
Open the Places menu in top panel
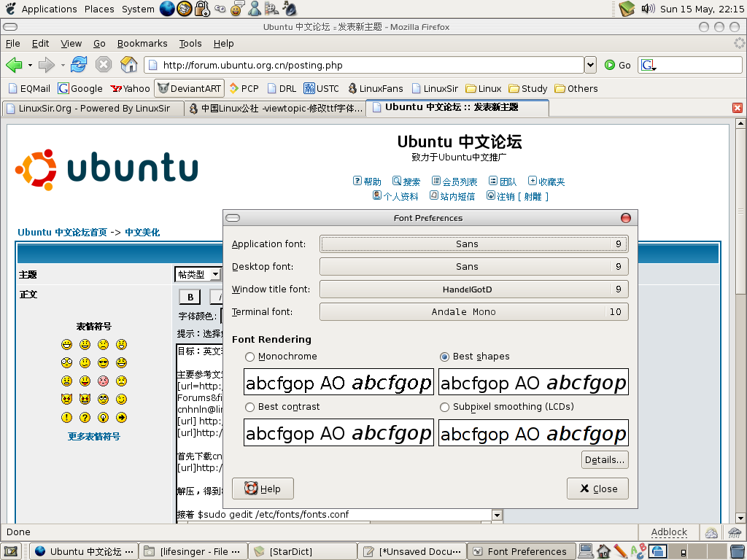click(99, 9)
